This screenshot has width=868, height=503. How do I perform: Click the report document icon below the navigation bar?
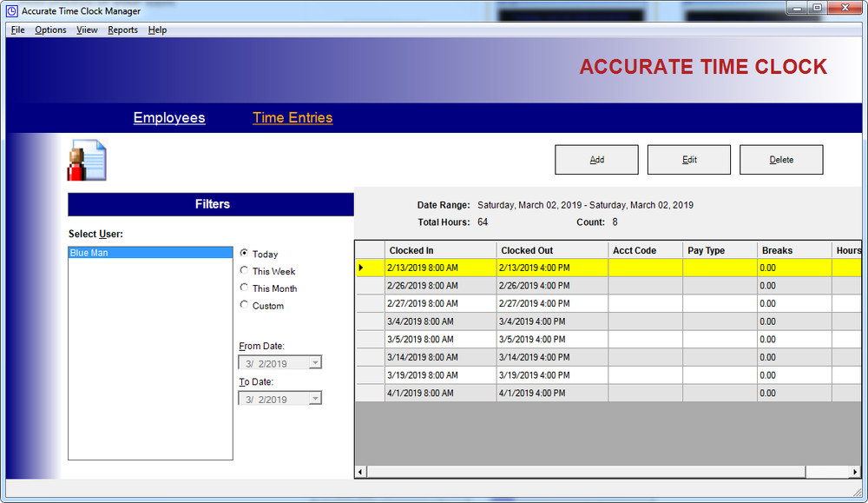pos(86,159)
